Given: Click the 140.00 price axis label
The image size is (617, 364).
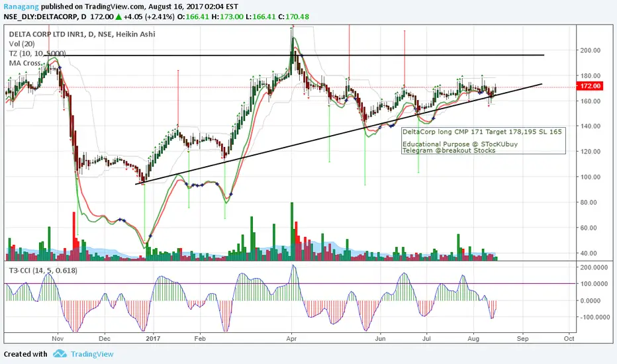Looking at the screenshot, I should click(x=591, y=126).
